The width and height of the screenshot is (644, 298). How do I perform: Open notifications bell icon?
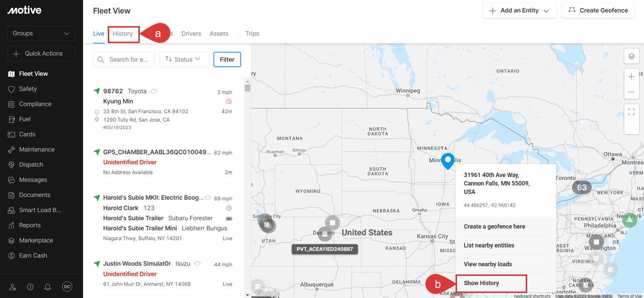(48, 287)
